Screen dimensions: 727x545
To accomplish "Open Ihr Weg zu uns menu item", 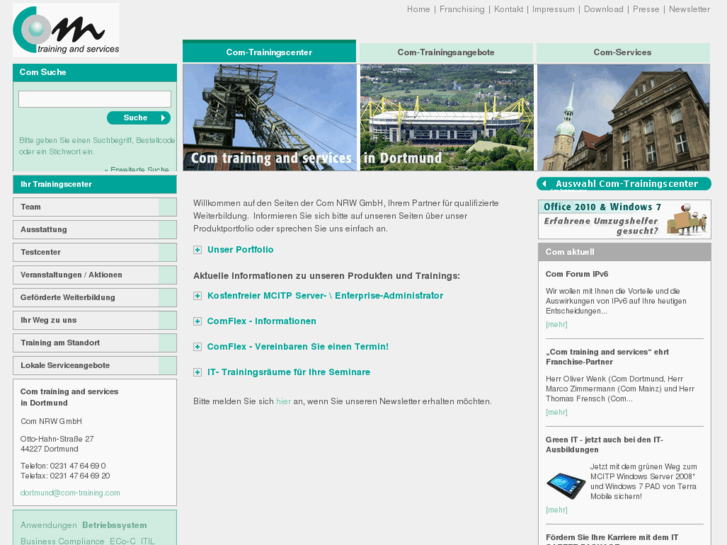I will 95,320.
